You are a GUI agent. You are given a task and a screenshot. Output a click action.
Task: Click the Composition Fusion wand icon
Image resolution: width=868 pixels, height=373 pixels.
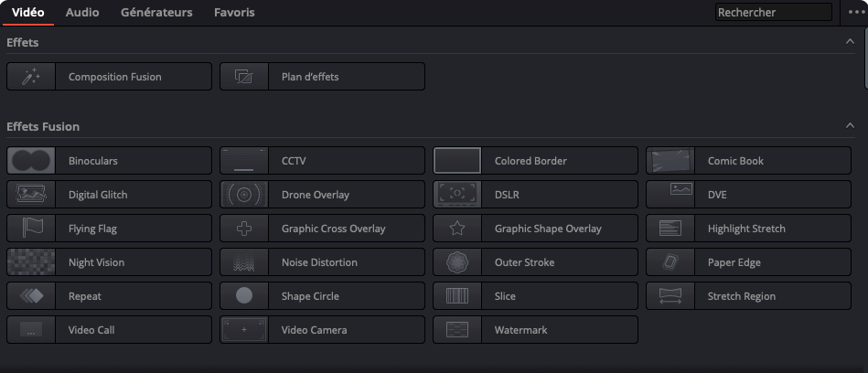(x=31, y=77)
